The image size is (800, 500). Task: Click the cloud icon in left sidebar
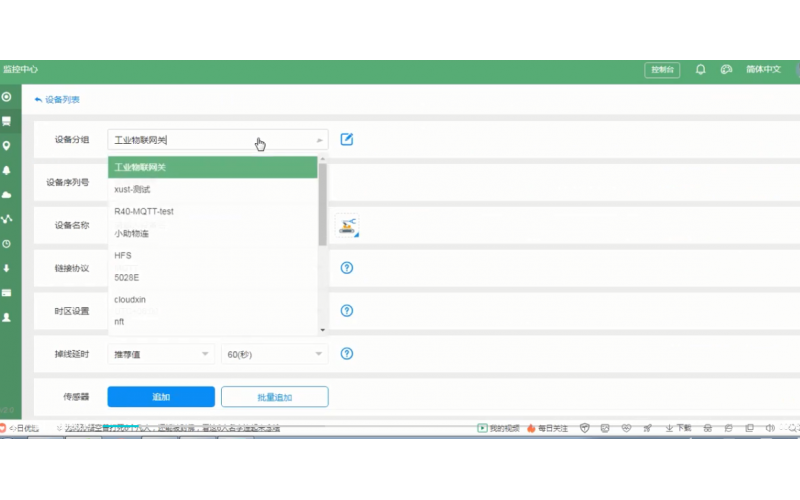point(7,195)
